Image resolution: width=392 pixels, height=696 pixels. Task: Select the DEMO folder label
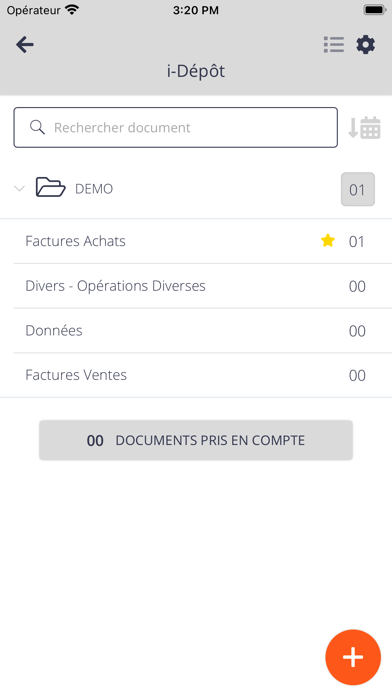tap(94, 189)
